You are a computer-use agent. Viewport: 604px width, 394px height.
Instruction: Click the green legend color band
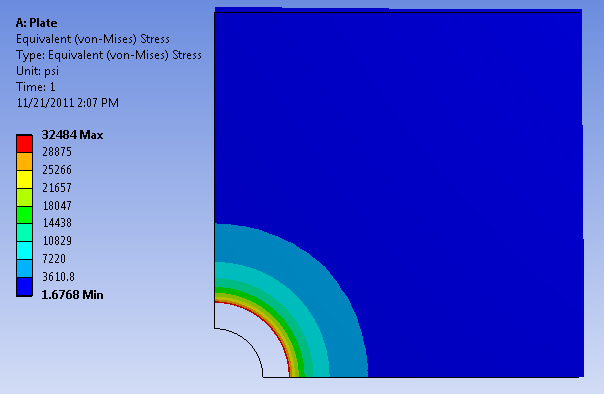coord(24,215)
